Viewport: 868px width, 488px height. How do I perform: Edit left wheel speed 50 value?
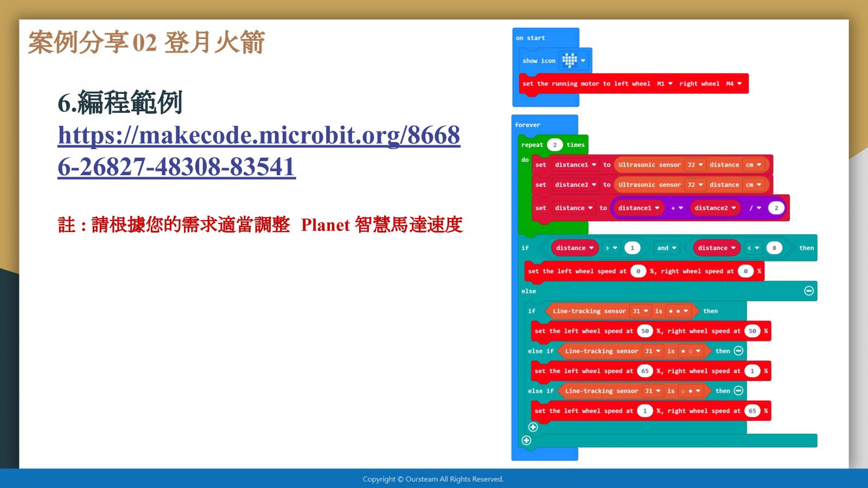click(645, 331)
